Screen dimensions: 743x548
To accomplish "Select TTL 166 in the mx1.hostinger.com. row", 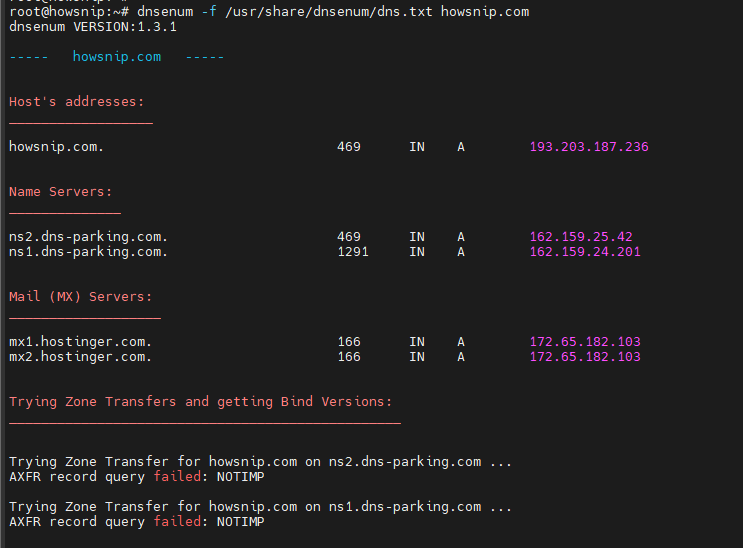I will point(349,342).
